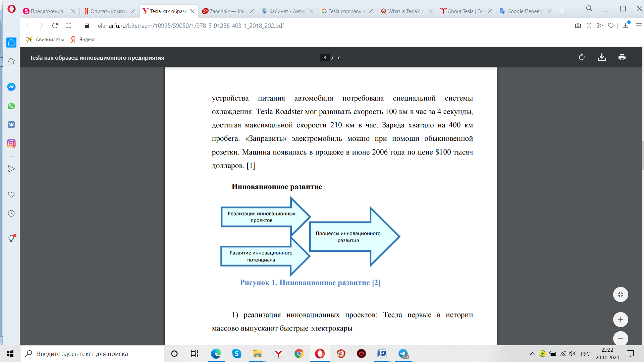
Task: Go forward to the next page
Action: (x=41, y=25)
